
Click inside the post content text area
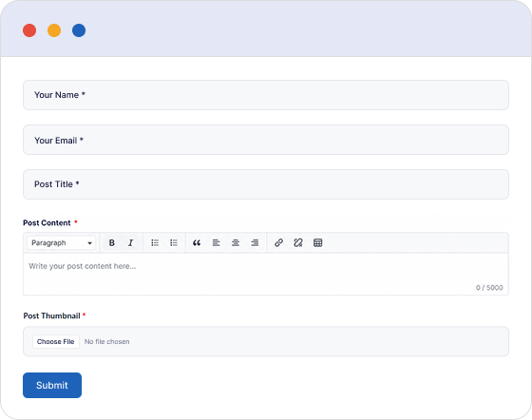click(x=266, y=274)
